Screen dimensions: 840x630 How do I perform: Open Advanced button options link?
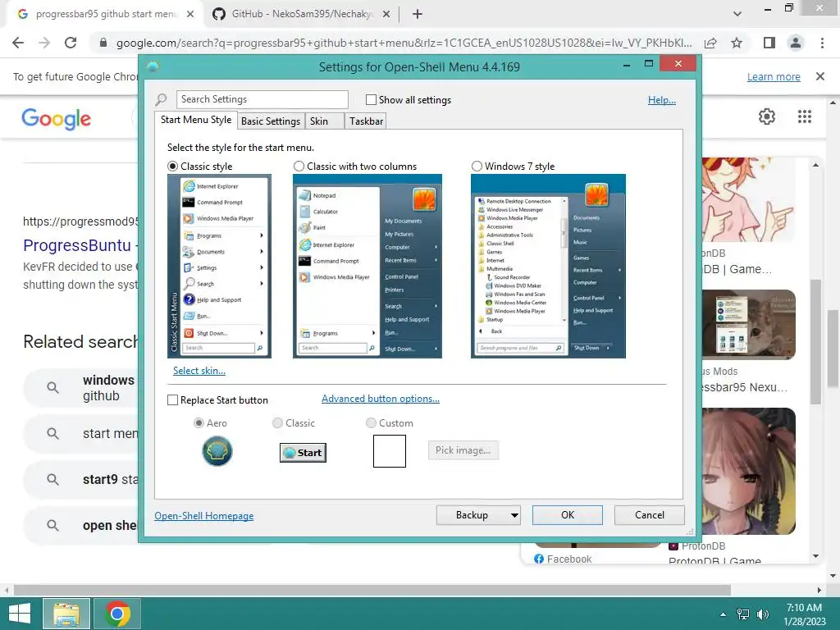pos(381,399)
